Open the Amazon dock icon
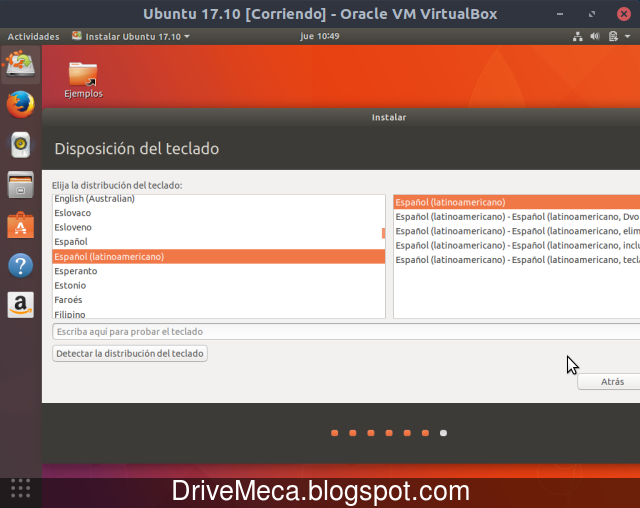 pos(20,305)
